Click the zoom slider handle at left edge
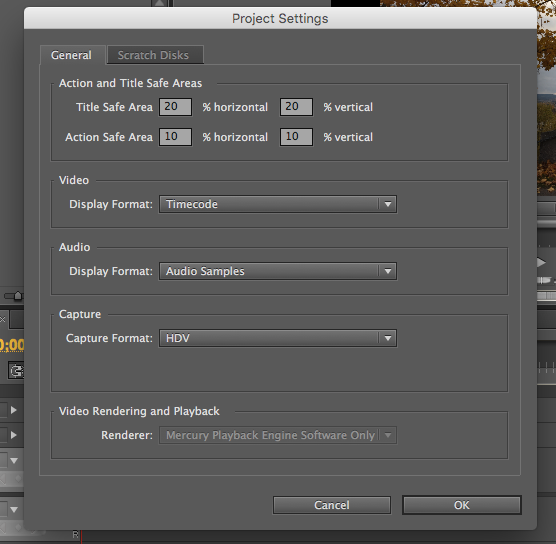The image size is (556, 544). (17, 295)
